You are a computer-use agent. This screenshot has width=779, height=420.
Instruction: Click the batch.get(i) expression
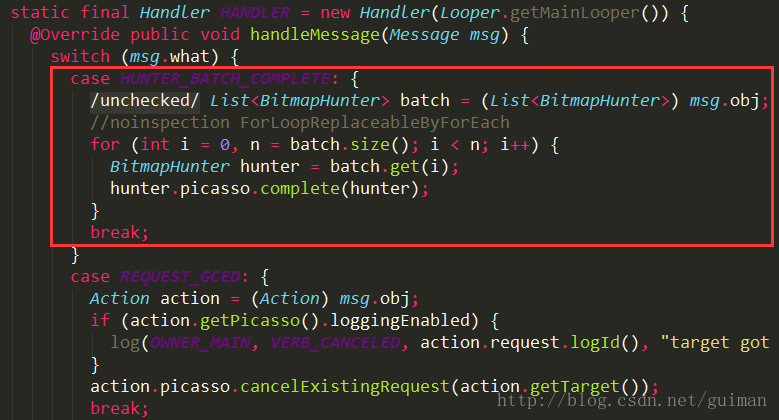pos(390,167)
